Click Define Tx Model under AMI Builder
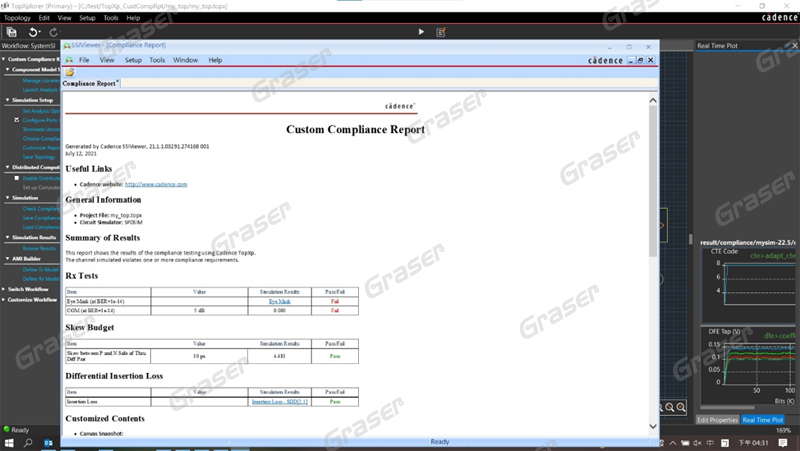 point(41,269)
